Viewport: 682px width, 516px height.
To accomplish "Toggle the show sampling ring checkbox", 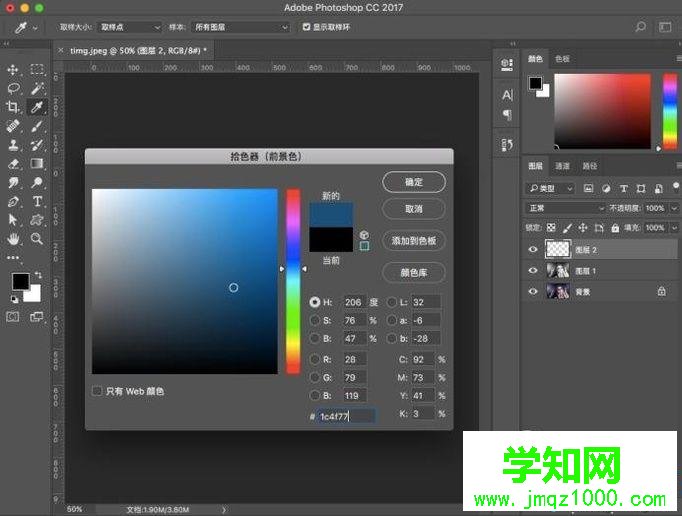I will point(306,27).
